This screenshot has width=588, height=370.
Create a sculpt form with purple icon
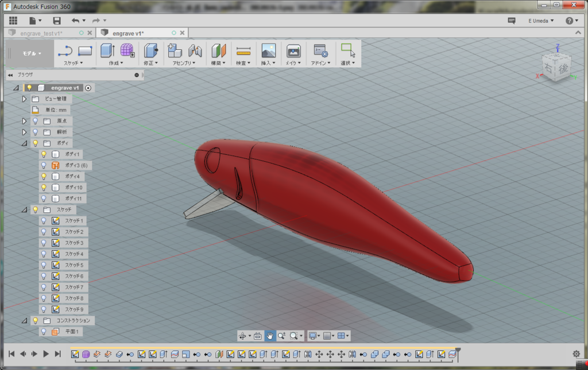coord(127,50)
